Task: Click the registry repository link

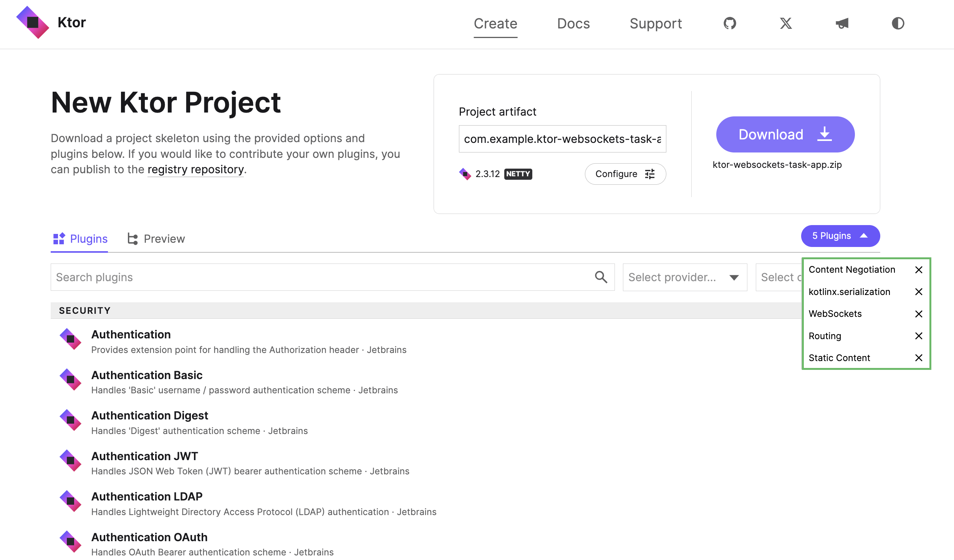Action: click(x=195, y=169)
